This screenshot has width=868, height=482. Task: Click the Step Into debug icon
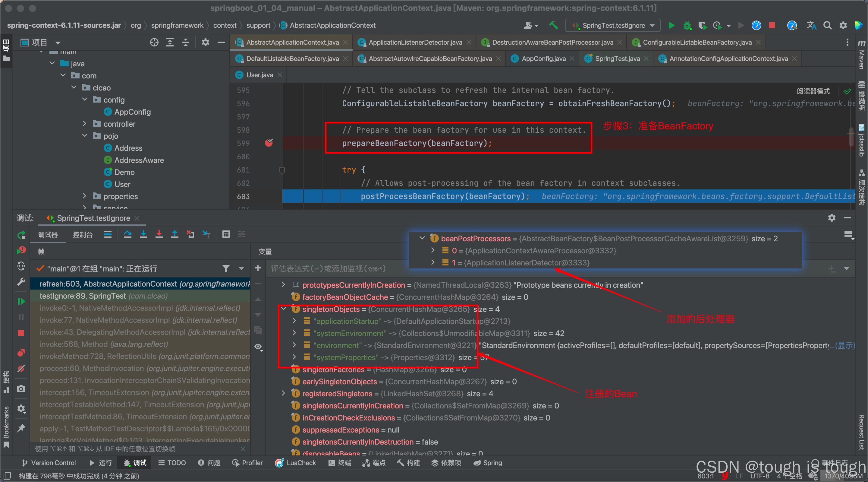click(143, 234)
